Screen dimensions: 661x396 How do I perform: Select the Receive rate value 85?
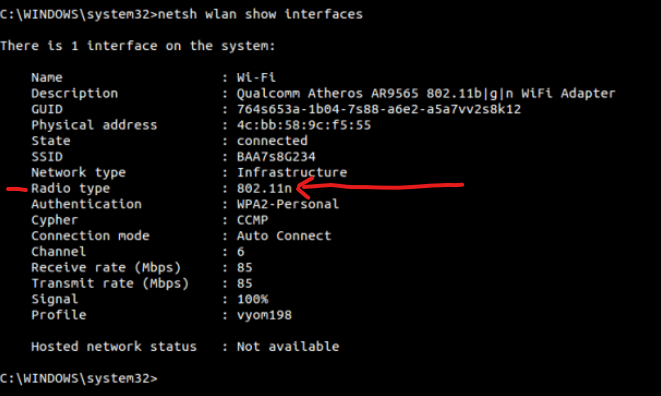pyautogui.click(x=244, y=267)
